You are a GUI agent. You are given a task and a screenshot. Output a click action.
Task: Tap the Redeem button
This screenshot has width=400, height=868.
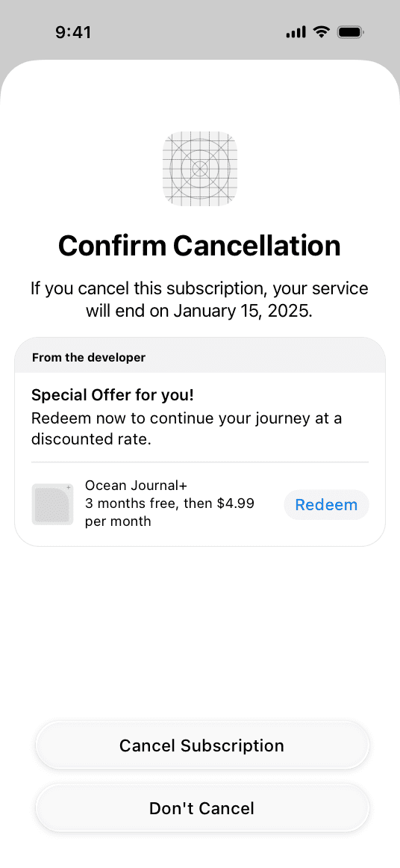pos(326,505)
